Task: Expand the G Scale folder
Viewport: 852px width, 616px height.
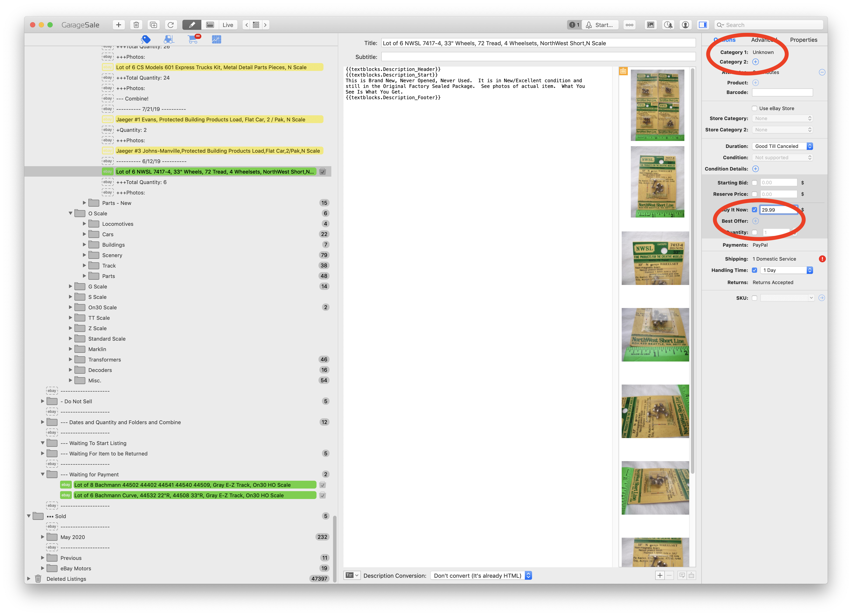Action: tap(70, 287)
